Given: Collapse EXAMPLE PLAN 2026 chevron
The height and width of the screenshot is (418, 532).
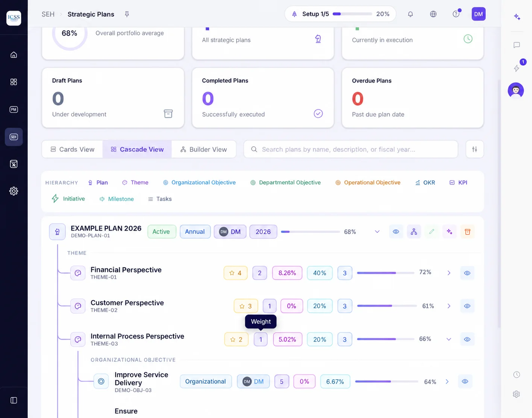Looking at the screenshot, I should (377, 232).
